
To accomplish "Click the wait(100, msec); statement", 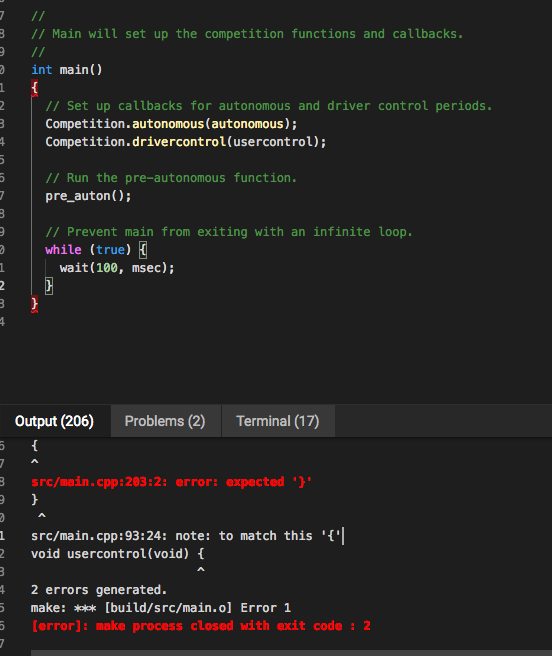I will 117,268.
